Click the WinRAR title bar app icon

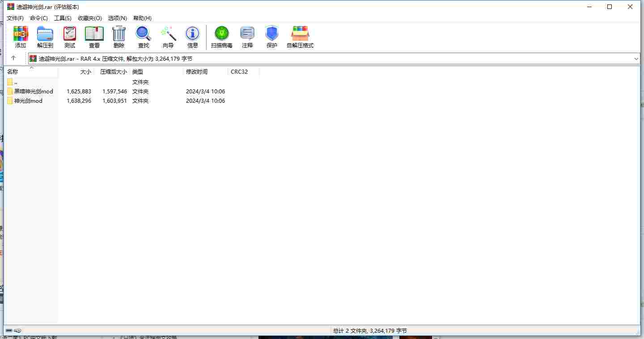[11, 7]
